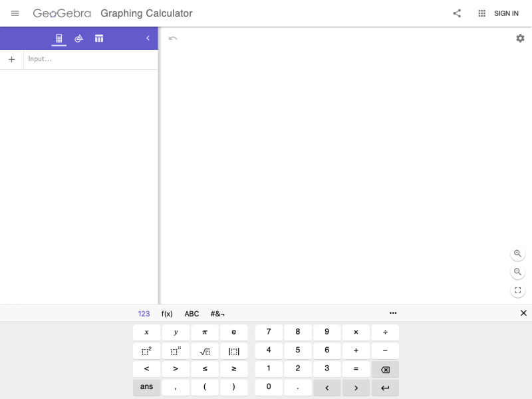The image size is (532, 399).
Task: Click the SIGN IN button
Action: click(x=506, y=13)
